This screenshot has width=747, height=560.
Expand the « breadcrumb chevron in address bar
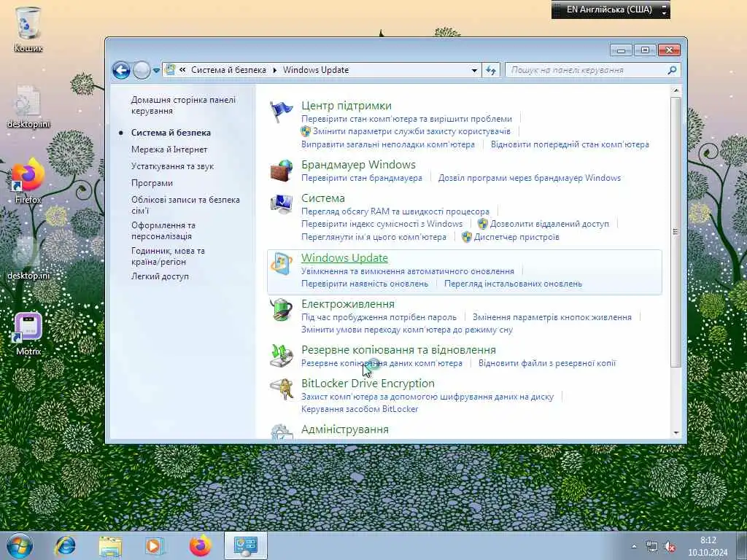pyautogui.click(x=182, y=70)
